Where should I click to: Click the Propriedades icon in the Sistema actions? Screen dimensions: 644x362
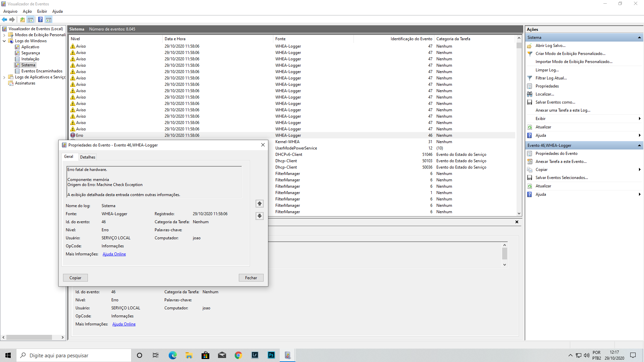[530, 86]
